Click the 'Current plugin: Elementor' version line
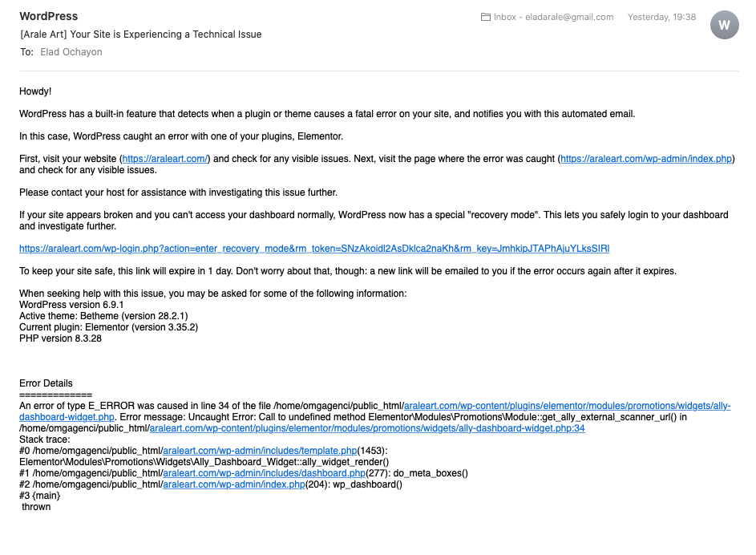 108,327
